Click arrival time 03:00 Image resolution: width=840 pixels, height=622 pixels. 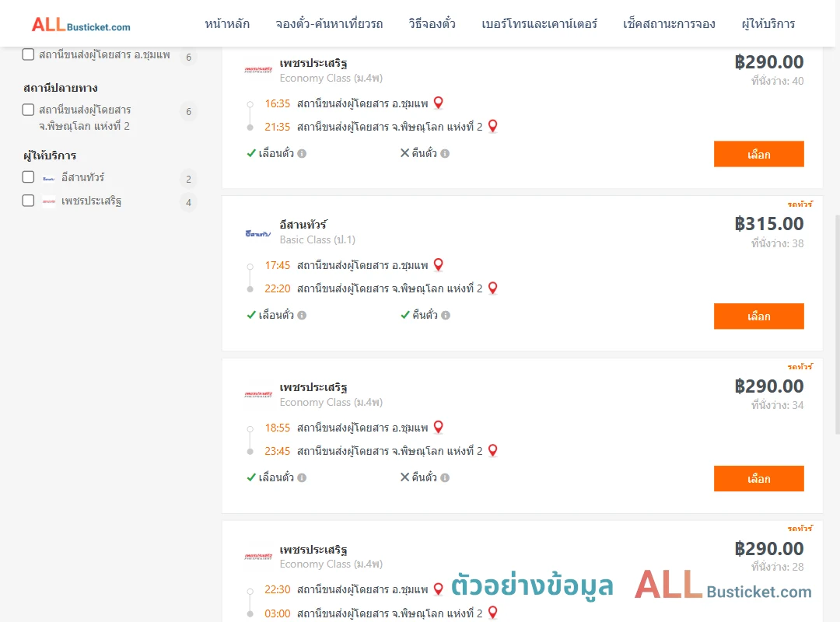point(277,613)
